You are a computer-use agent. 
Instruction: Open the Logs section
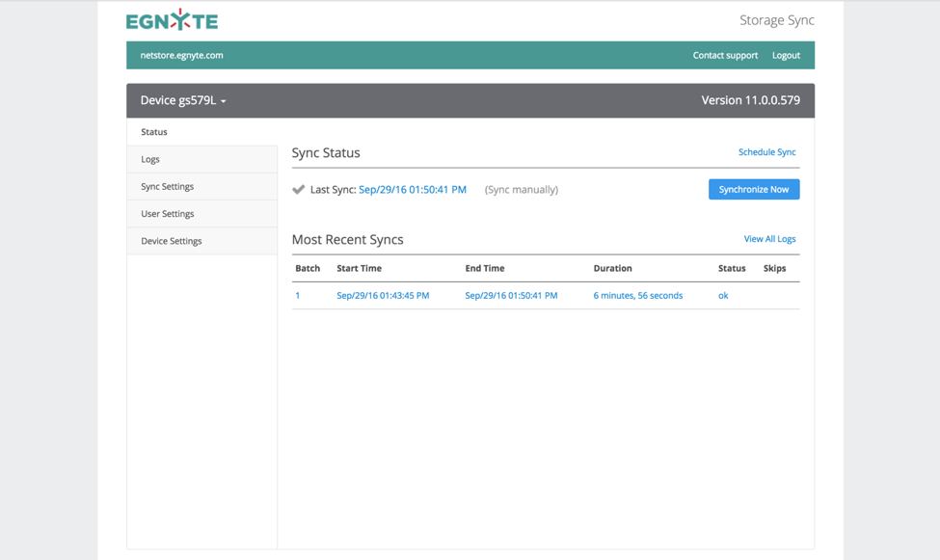(150, 159)
